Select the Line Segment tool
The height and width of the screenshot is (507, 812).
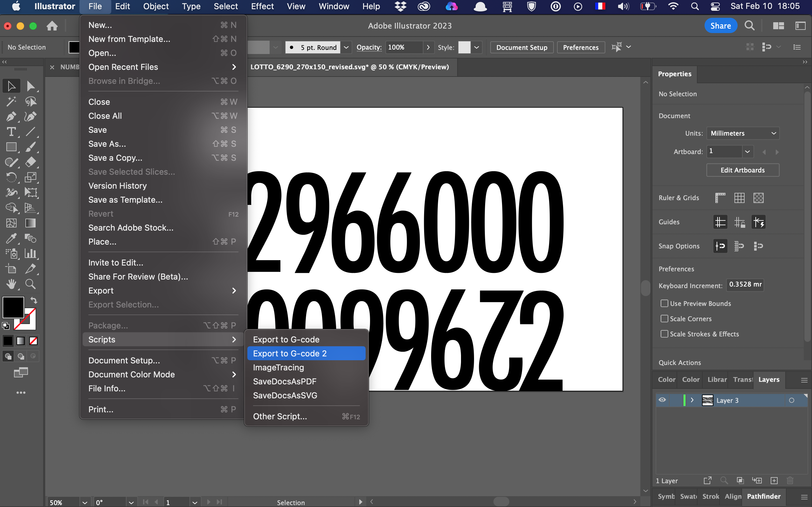31,132
